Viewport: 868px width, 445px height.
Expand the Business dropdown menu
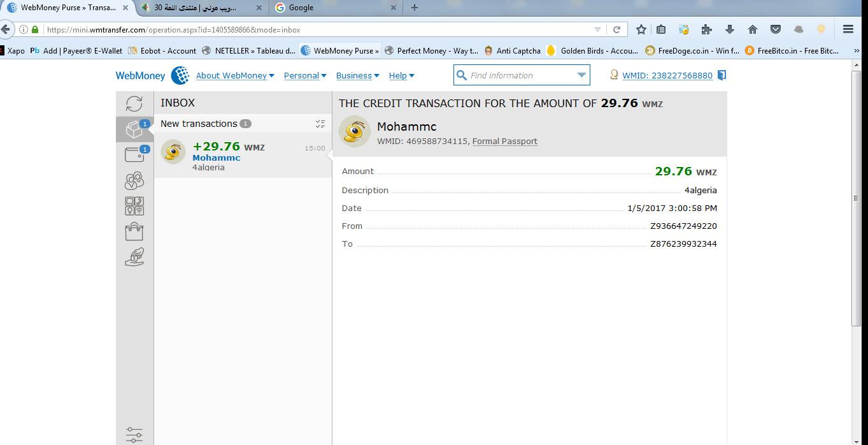click(x=357, y=75)
